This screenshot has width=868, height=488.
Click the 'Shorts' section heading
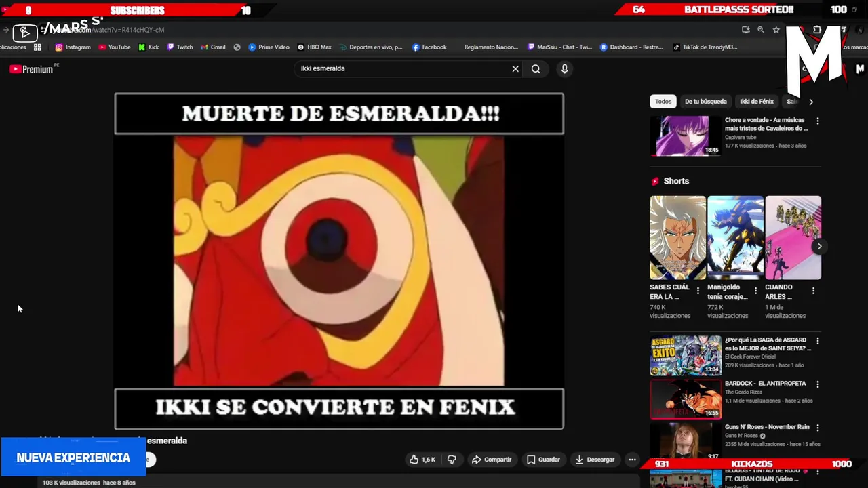tap(676, 181)
